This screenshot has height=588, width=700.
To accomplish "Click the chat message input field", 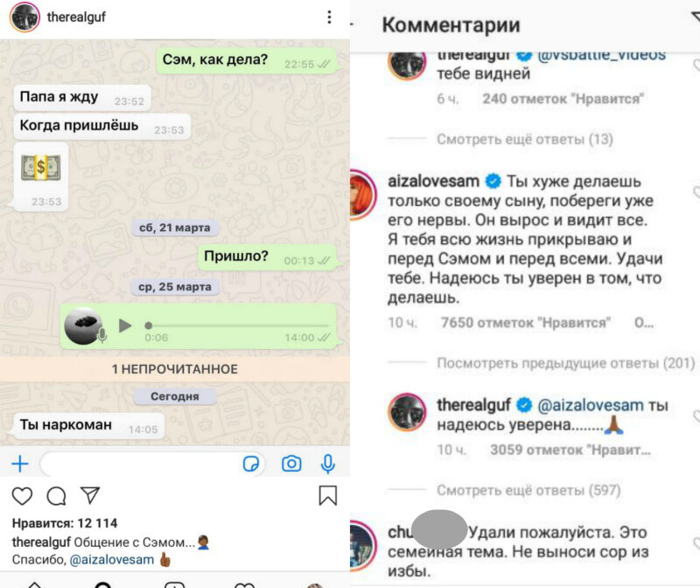I will tap(143, 464).
